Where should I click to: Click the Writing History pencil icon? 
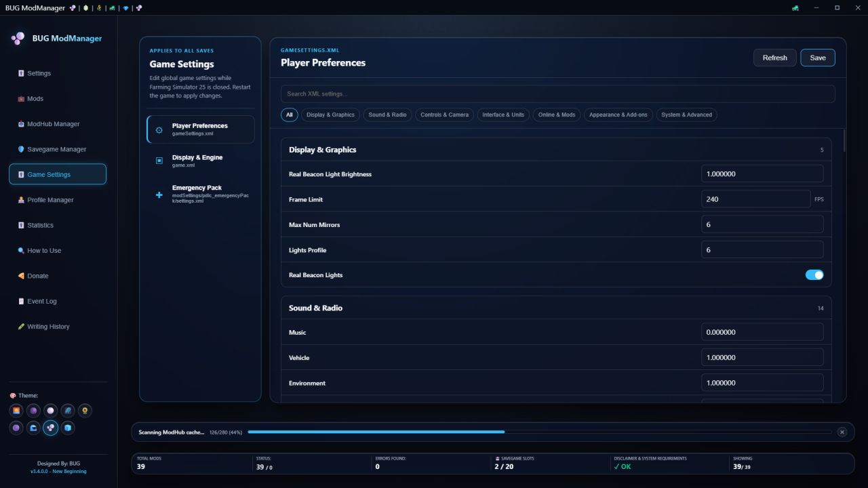point(21,327)
